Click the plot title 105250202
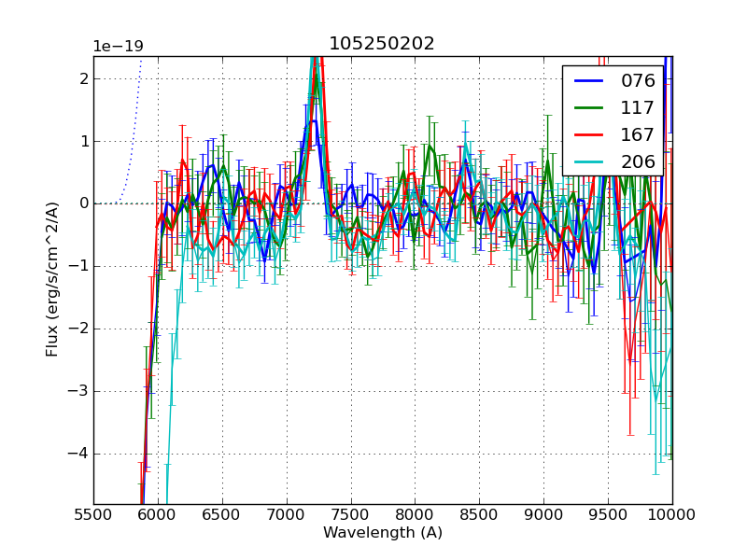The image size is (747, 560). point(381,44)
